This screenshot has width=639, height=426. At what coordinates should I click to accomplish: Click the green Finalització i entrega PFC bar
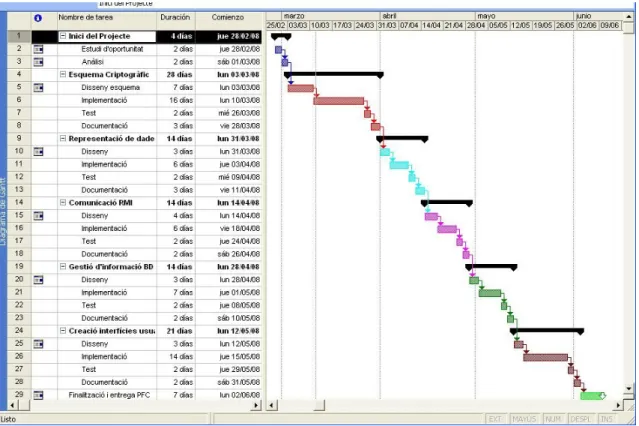click(x=593, y=395)
